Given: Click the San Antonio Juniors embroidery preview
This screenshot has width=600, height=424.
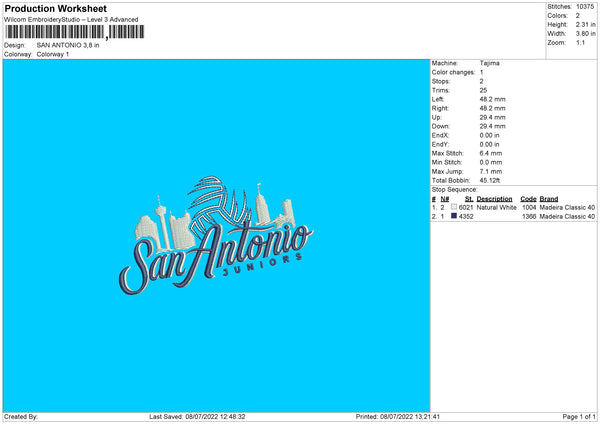Looking at the screenshot, I should 215,237.
